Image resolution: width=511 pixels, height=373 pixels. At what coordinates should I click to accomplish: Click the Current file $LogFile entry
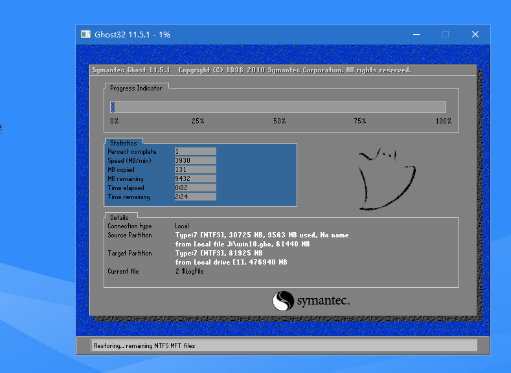189,271
